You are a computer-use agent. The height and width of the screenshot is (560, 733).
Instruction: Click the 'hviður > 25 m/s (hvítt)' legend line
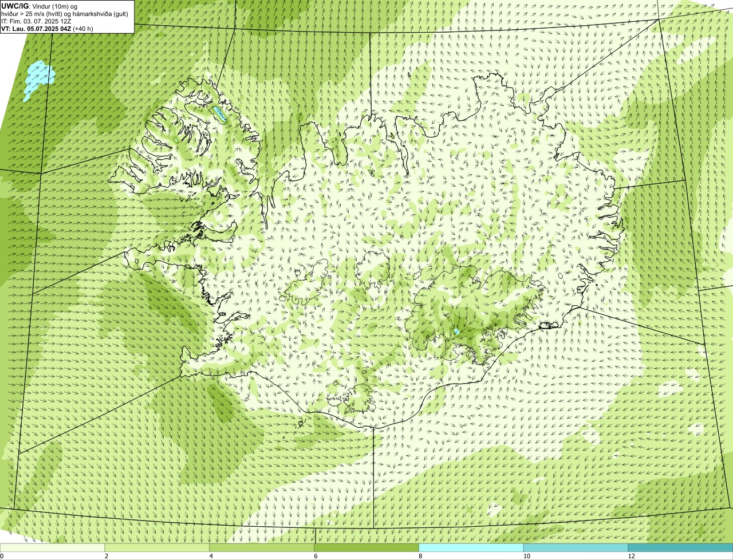pyautogui.click(x=65, y=13)
